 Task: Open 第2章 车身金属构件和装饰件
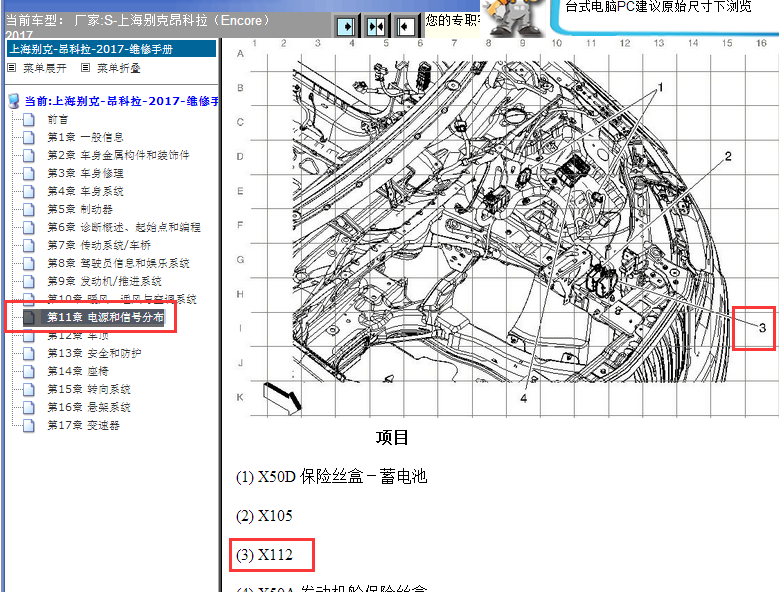click(118, 155)
